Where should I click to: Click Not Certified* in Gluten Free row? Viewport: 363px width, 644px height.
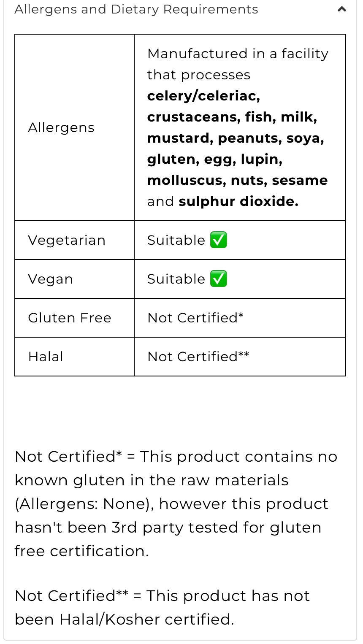point(195,318)
